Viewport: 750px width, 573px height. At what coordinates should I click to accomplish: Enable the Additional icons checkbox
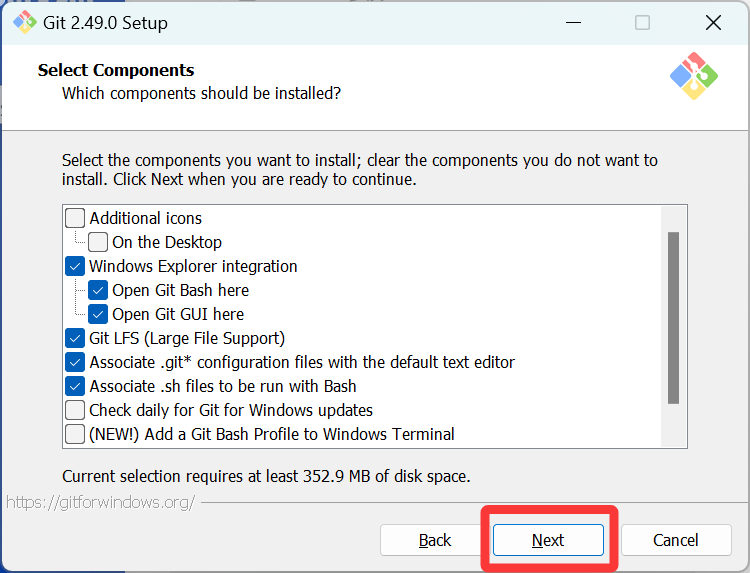coord(75,218)
